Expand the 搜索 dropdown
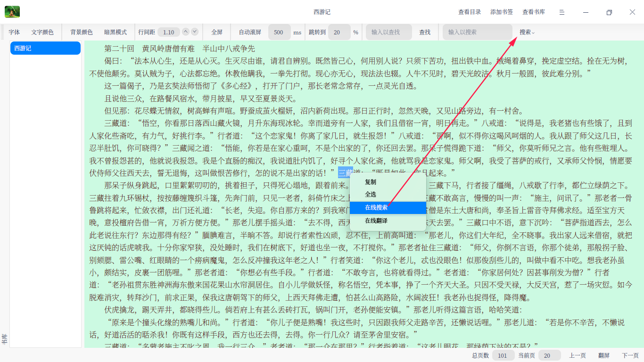644x362 pixels. 527,32
